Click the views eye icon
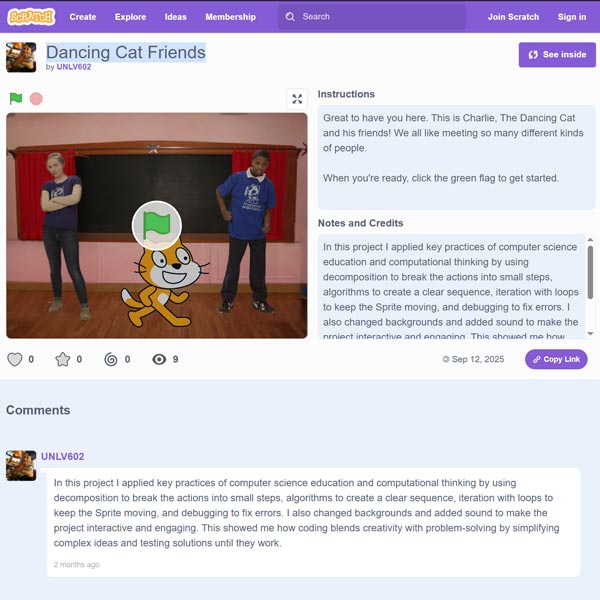The image size is (600, 600). click(x=159, y=359)
